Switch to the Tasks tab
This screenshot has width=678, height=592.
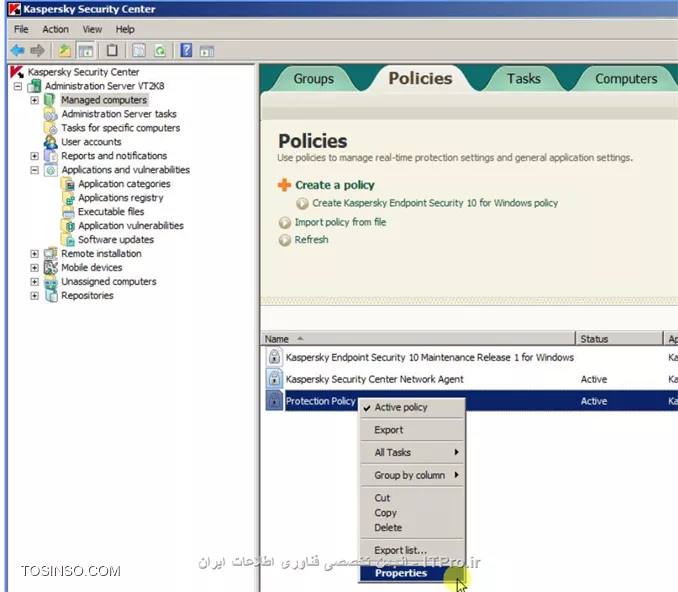tap(524, 79)
